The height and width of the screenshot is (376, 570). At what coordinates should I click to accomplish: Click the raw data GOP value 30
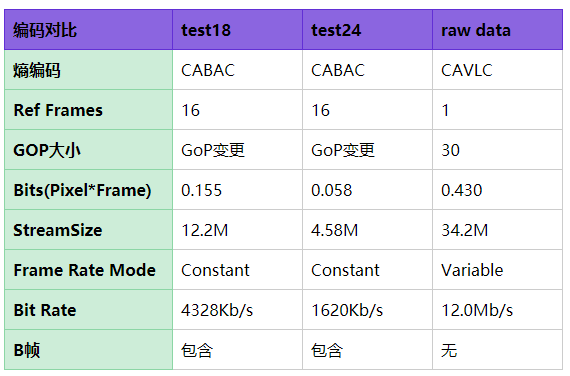click(498, 150)
